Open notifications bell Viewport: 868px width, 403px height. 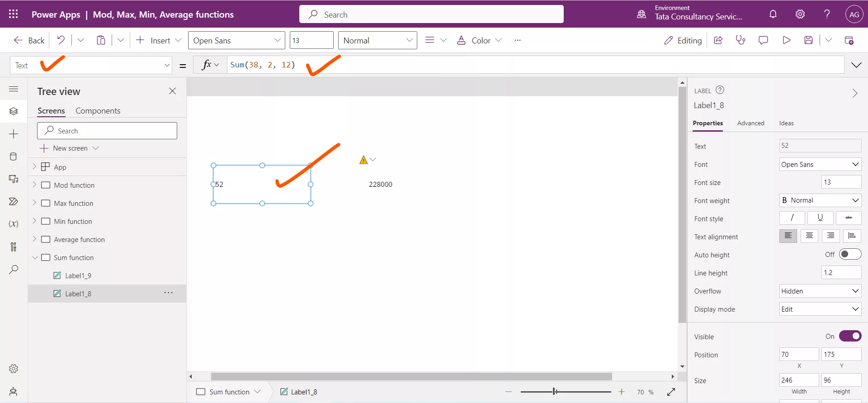point(773,14)
